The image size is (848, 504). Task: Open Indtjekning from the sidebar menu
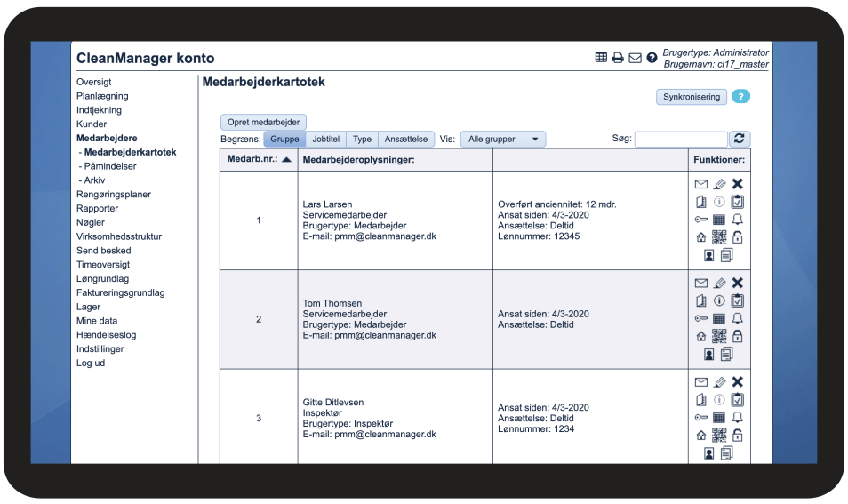point(99,109)
